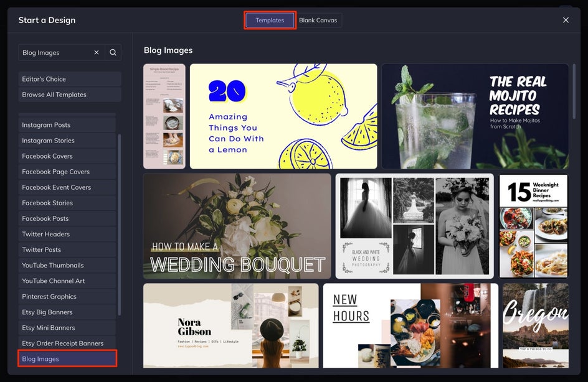The width and height of the screenshot is (588, 382).
Task: Close the Start a Design dialog
Action: pyautogui.click(x=566, y=20)
